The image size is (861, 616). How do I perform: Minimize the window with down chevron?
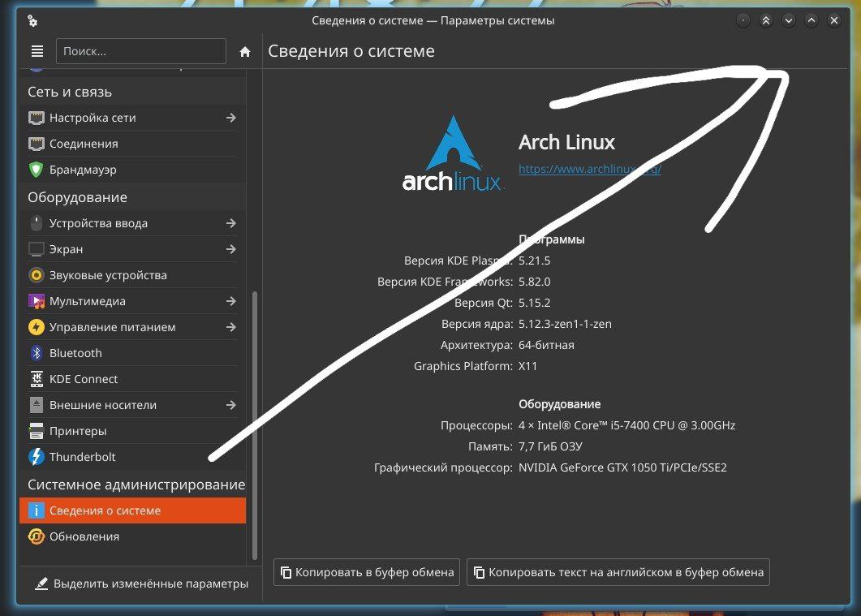pos(789,20)
